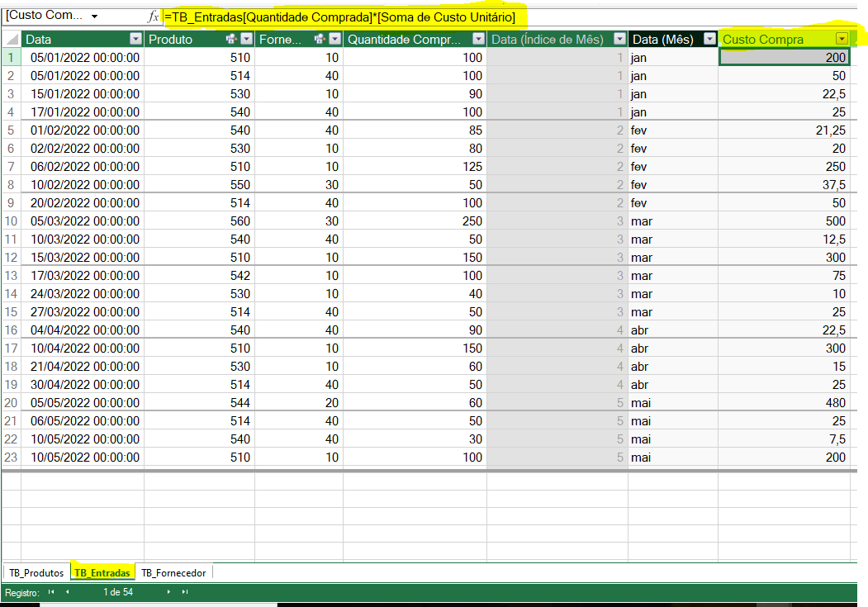This screenshot has height=607, width=868.
Task: Click the date cell 05/01/2022 in row 1
Action: [x=83, y=57]
